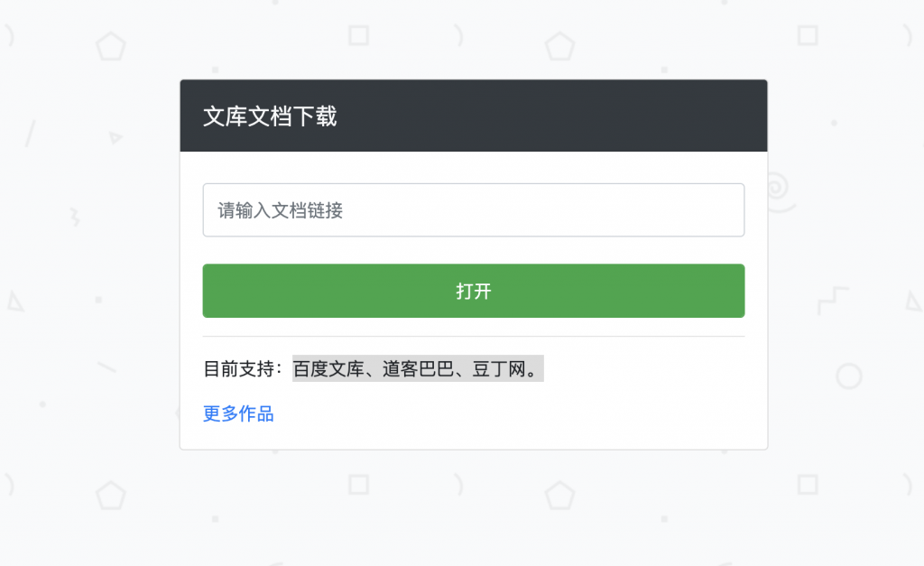Click the square icon in the top-right background
This screenshot has width=924, height=566.
coord(808,35)
